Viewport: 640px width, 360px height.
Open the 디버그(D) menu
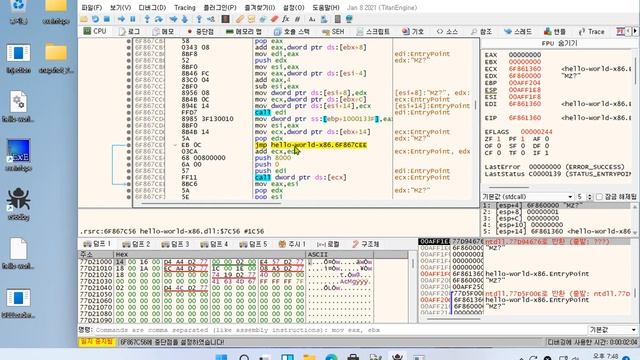(152, 8)
